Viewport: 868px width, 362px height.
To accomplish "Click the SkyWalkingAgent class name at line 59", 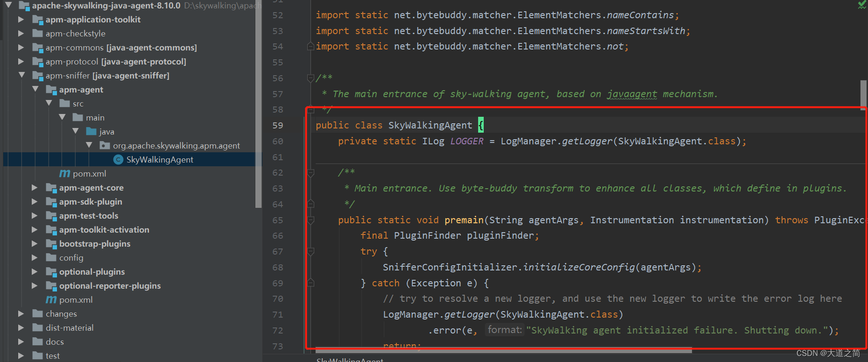I will 430,125.
